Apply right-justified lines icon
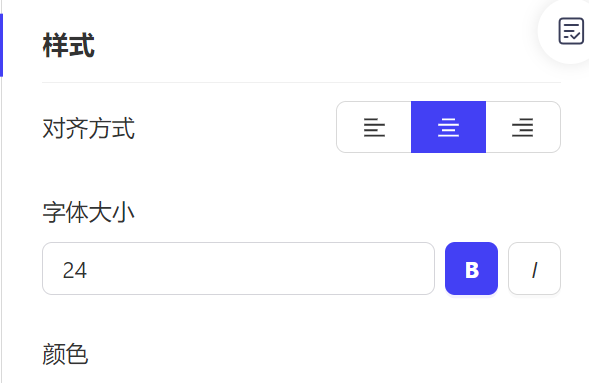 523,127
